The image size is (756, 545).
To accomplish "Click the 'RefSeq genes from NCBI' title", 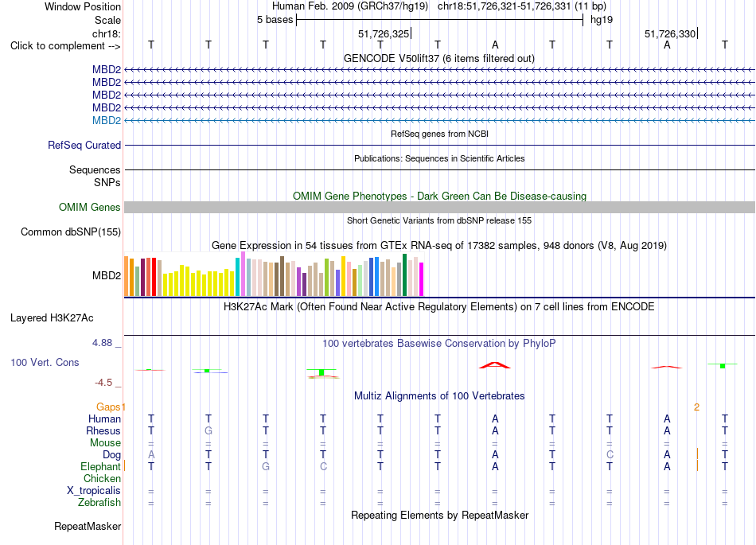I will click(439, 134).
